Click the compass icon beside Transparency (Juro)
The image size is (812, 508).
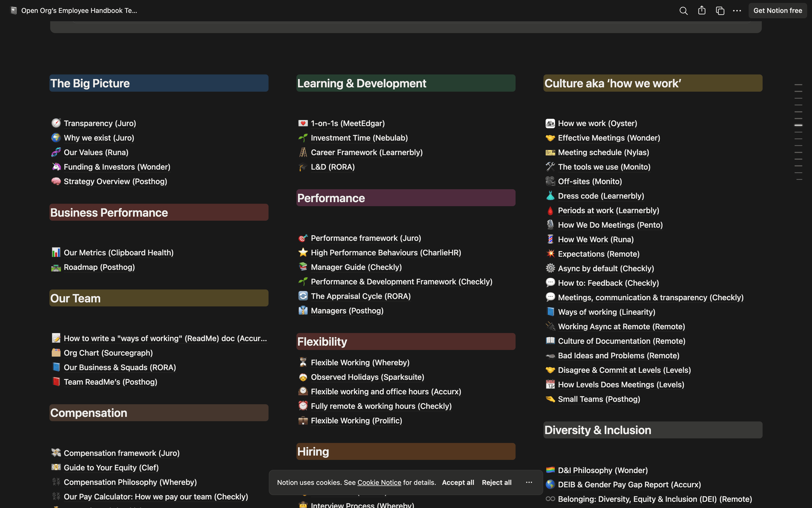click(56, 123)
